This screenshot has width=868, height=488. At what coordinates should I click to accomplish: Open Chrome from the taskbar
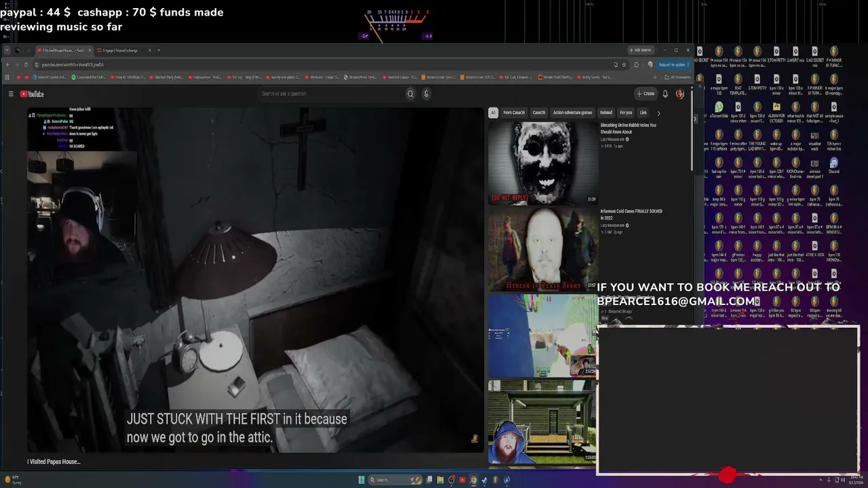[x=473, y=480]
